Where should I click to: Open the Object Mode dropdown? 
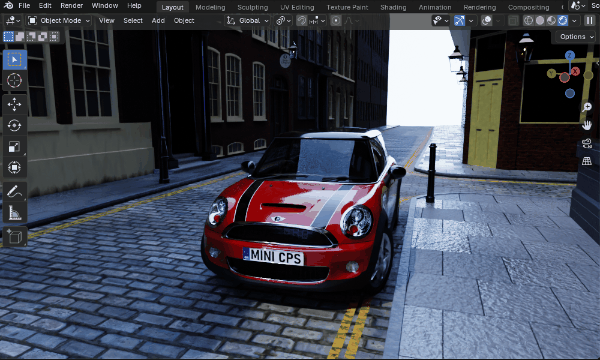click(59, 21)
